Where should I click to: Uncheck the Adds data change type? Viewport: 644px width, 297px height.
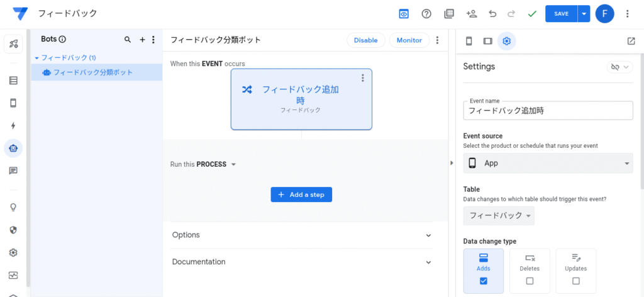click(x=483, y=281)
